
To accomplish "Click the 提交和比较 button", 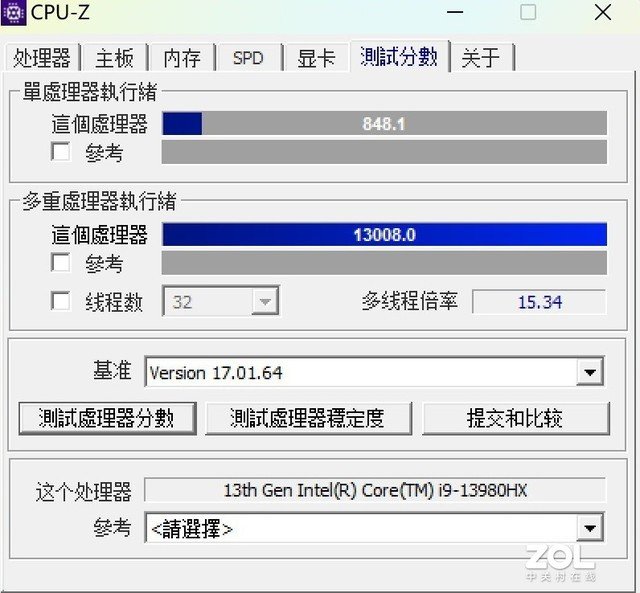I will pos(516,418).
